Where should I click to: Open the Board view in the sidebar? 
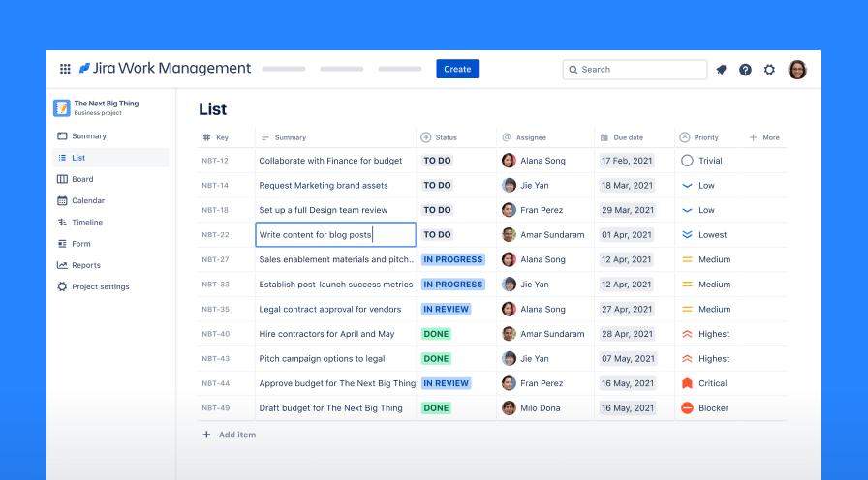pyautogui.click(x=82, y=179)
